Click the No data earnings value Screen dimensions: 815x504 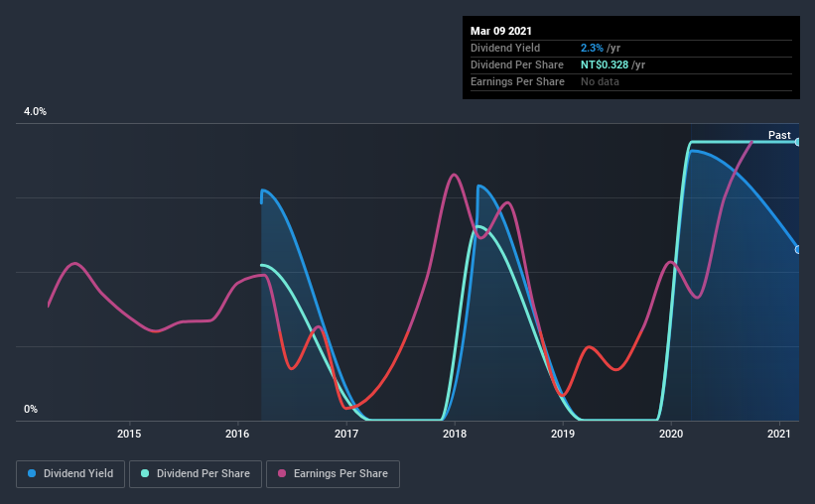point(600,81)
